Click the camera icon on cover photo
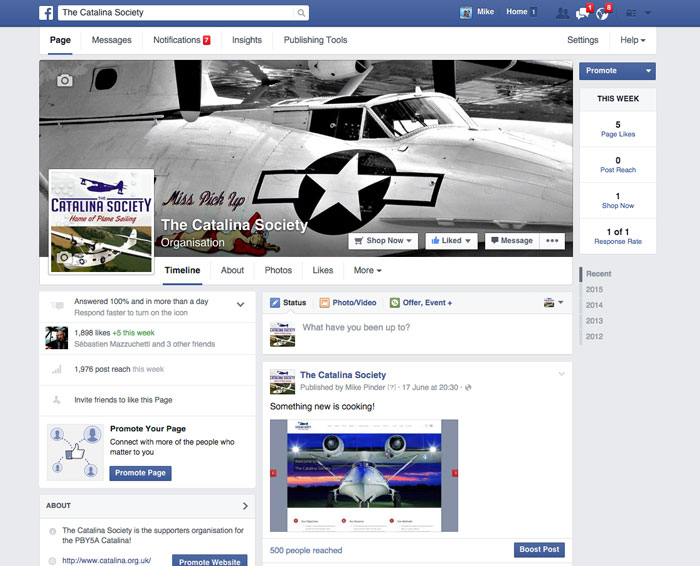Screen dimensions: 700x566 (x=65, y=80)
